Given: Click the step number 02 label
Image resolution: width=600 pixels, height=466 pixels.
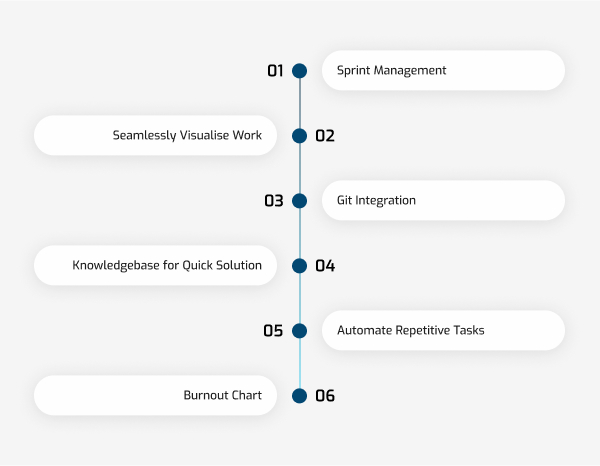Looking at the screenshot, I should 325,136.
